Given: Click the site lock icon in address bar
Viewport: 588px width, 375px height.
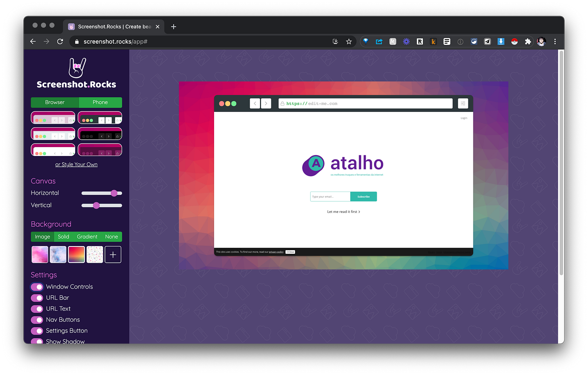Looking at the screenshot, I should click(x=77, y=42).
